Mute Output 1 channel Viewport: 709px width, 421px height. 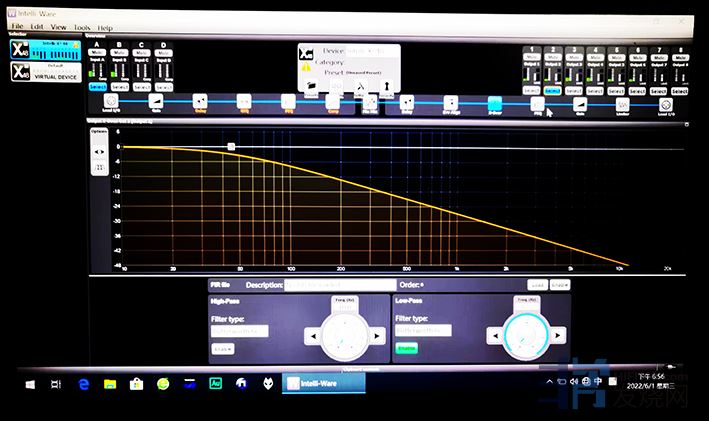(x=533, y=57)
